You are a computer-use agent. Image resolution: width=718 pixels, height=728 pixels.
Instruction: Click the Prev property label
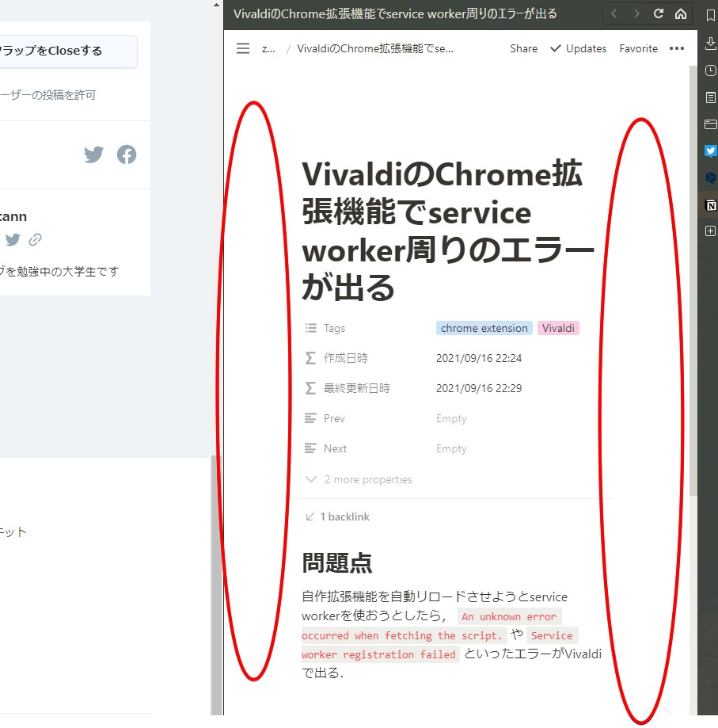tap(325, 418)
